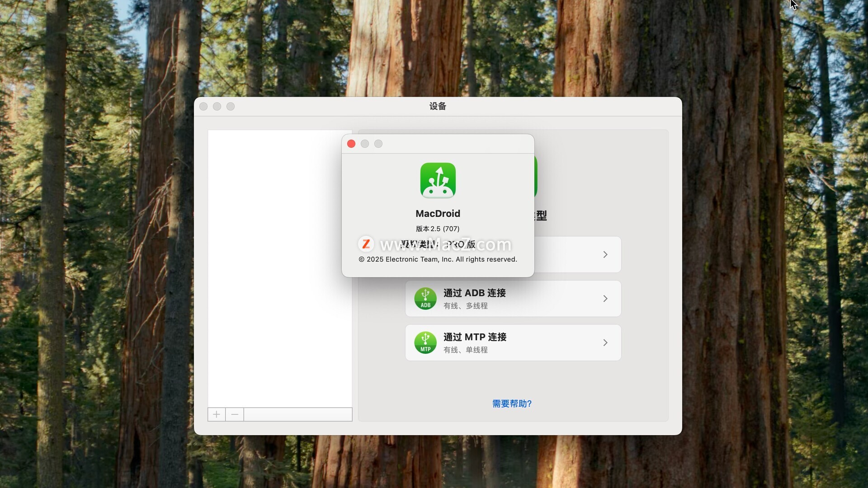Click the 有线、多线程 subtitle
868x488 pixels.
[466, 306]
